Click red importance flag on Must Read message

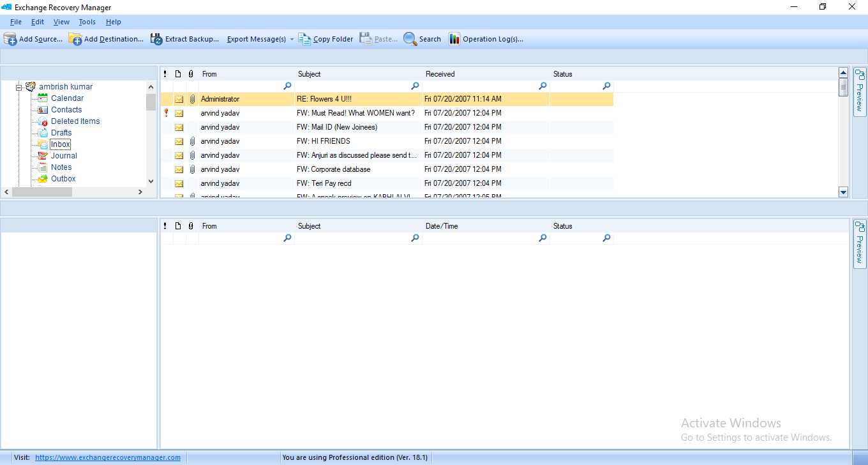(x=166, y=113)
